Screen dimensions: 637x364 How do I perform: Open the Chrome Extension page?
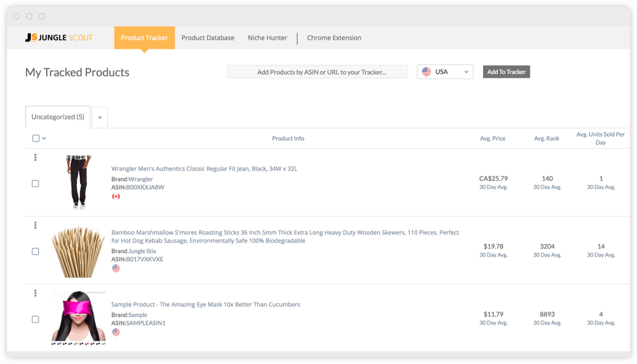[x=334, y=38]
